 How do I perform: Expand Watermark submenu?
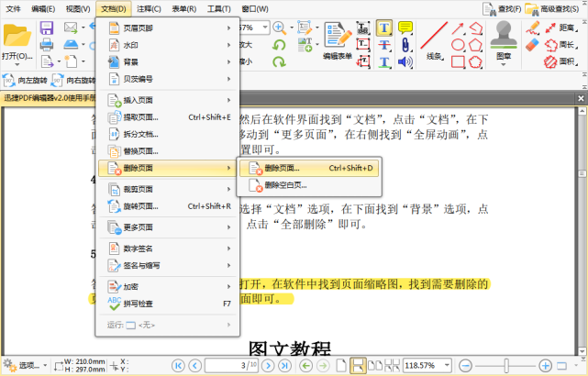168,45
